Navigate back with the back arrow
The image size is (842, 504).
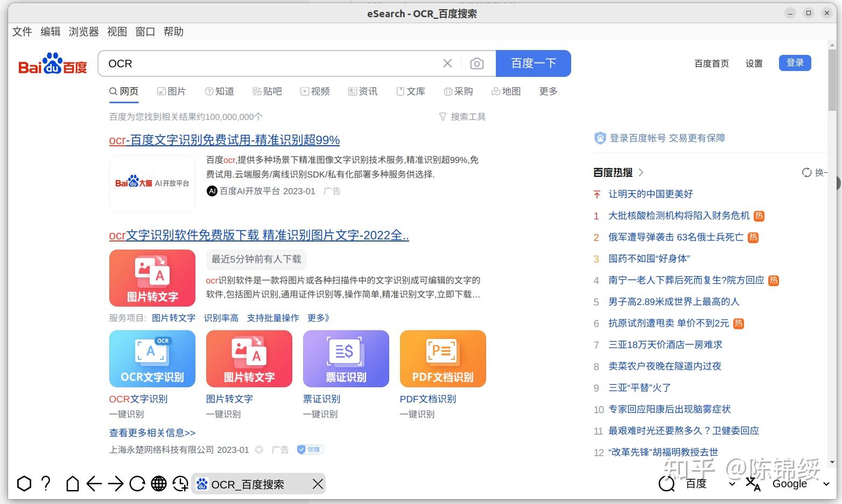pyautogui.click(x=95, y=484)
